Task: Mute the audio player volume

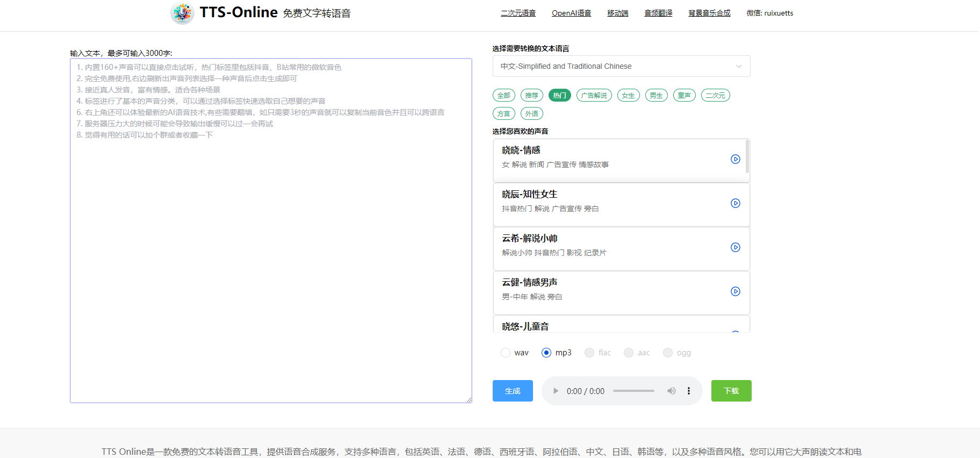Action: [671, 391]
